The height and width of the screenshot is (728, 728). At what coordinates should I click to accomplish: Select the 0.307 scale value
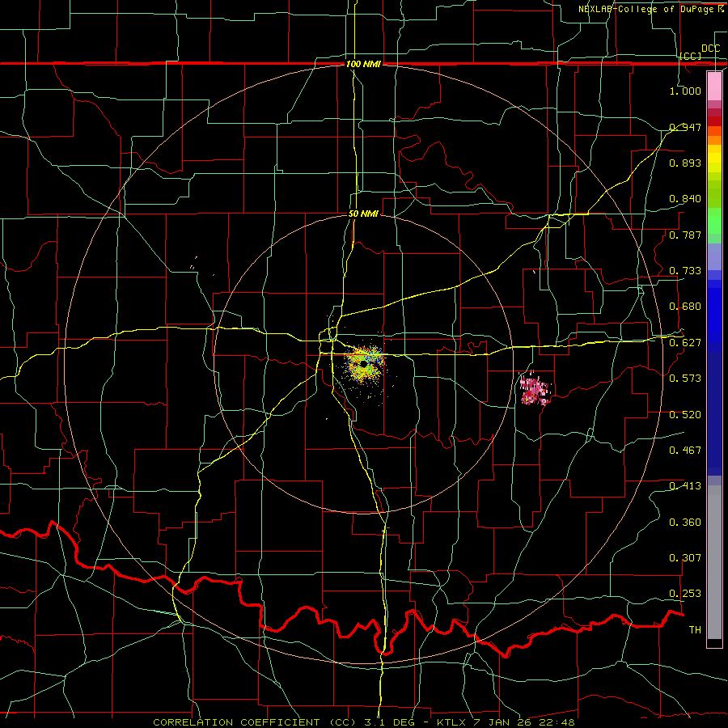685,558
